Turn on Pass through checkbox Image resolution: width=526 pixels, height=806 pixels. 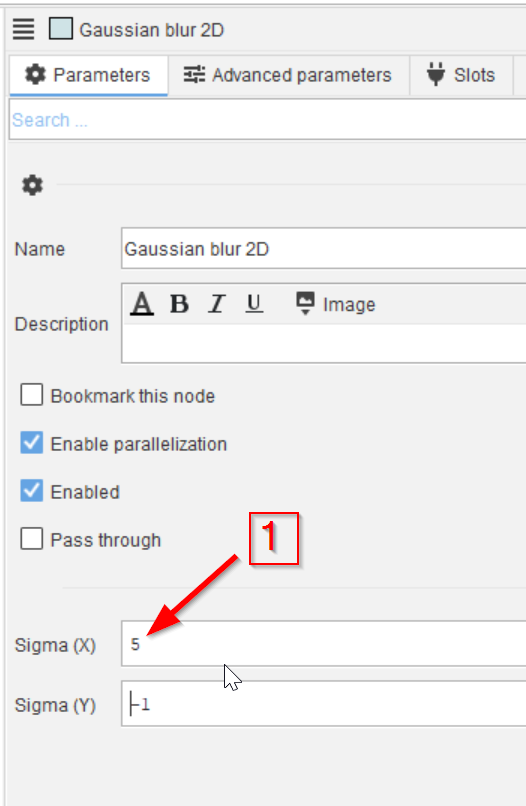tap(31, 539)
